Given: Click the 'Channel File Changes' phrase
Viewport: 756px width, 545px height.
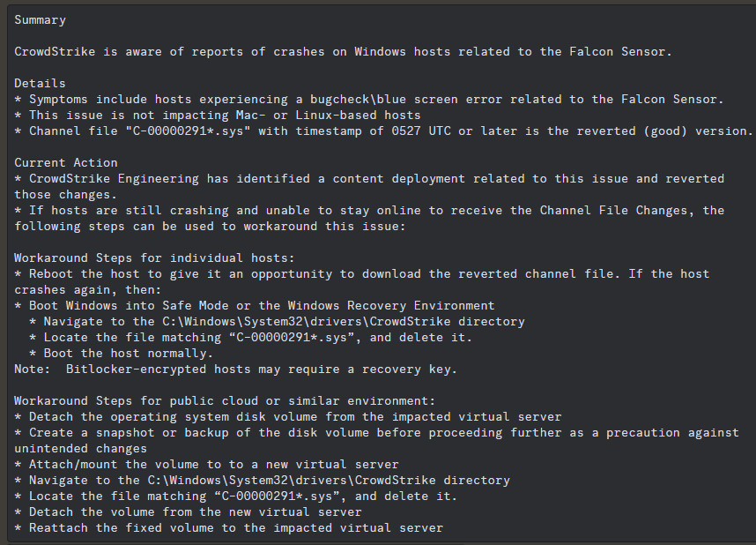Looking at the screenshot, I should pos(613,211).
